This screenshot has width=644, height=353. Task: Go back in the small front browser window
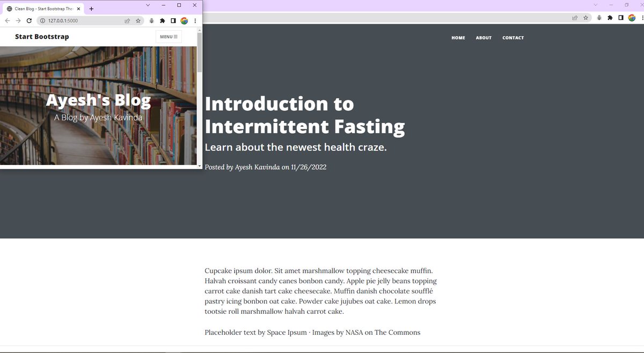8,21
